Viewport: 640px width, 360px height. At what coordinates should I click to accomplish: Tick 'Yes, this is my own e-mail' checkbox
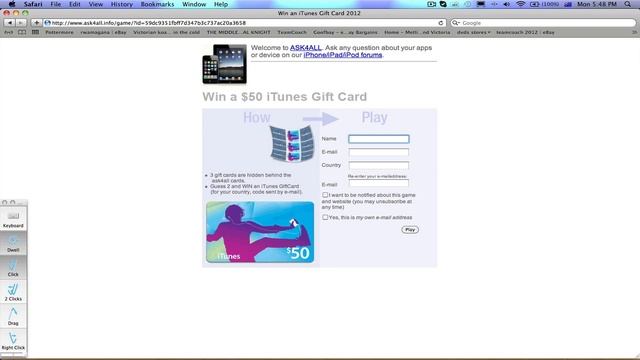(325, 218)
